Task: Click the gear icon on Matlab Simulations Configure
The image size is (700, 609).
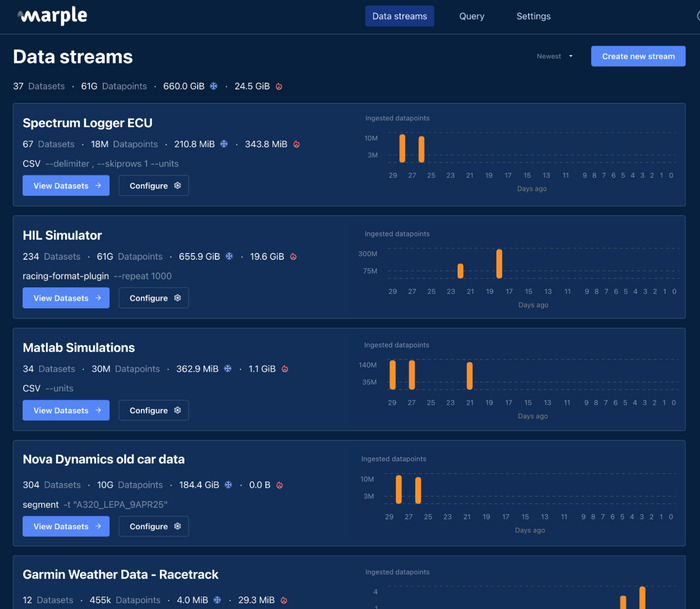Action: click(178, 410)
